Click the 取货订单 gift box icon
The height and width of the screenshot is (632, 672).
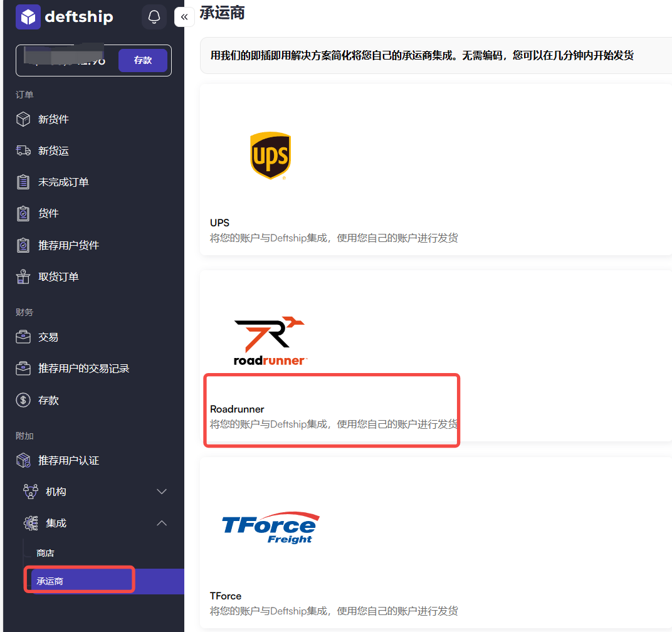point(23,276)
